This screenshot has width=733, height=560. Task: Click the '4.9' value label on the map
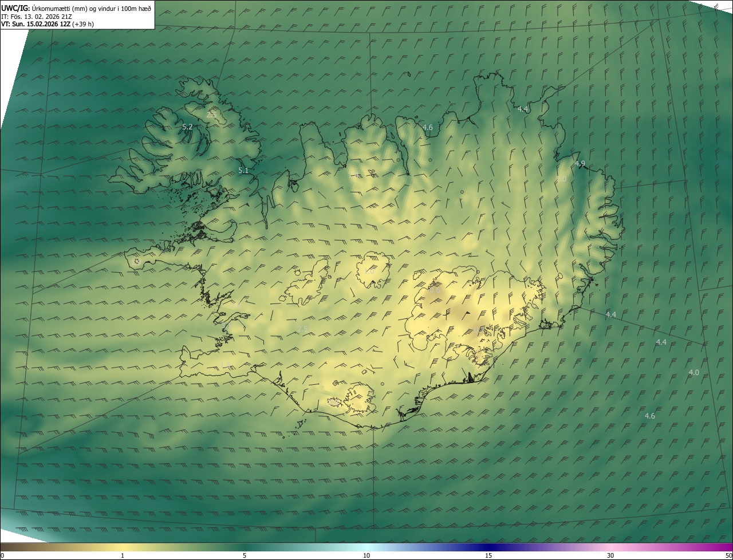tap(580, 164)
